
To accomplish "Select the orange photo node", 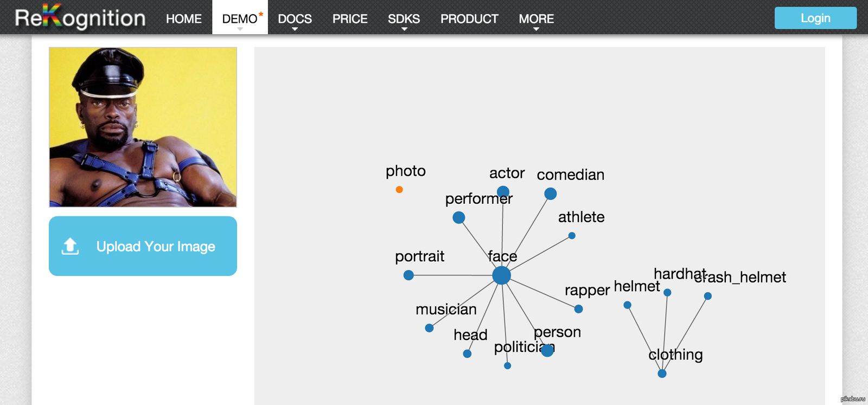I will pyautogui.click(x=399, y=190).
